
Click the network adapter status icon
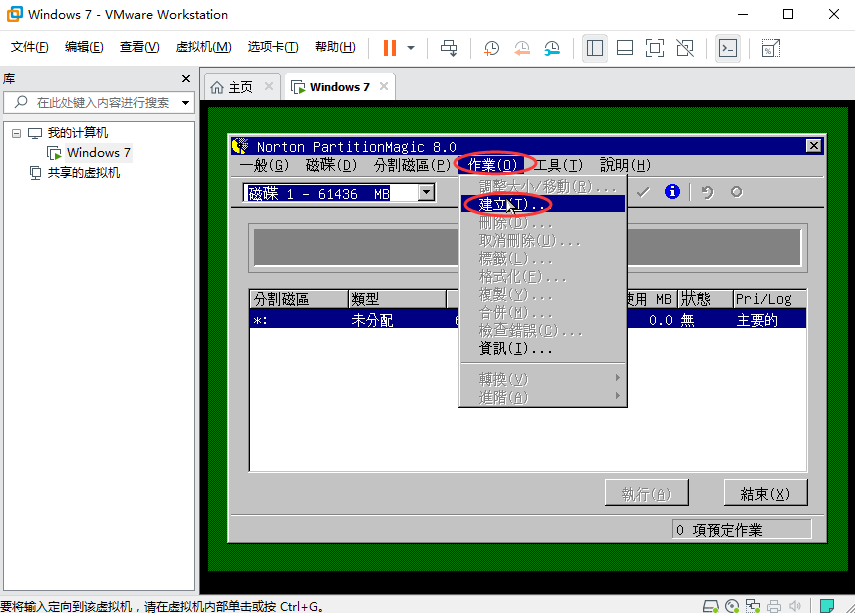point(753,605)
